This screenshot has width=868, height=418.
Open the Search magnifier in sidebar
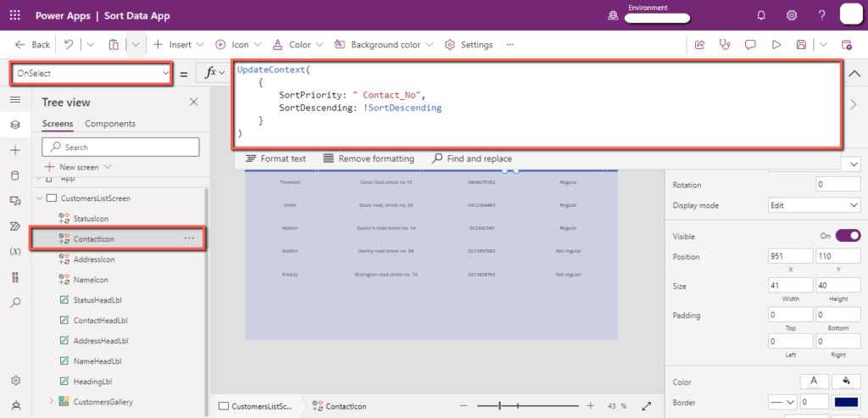tap(15, 303)
